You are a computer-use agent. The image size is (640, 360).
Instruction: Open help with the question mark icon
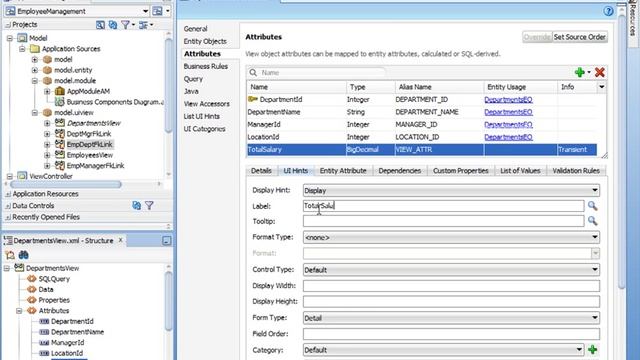[x=608, y=11]
